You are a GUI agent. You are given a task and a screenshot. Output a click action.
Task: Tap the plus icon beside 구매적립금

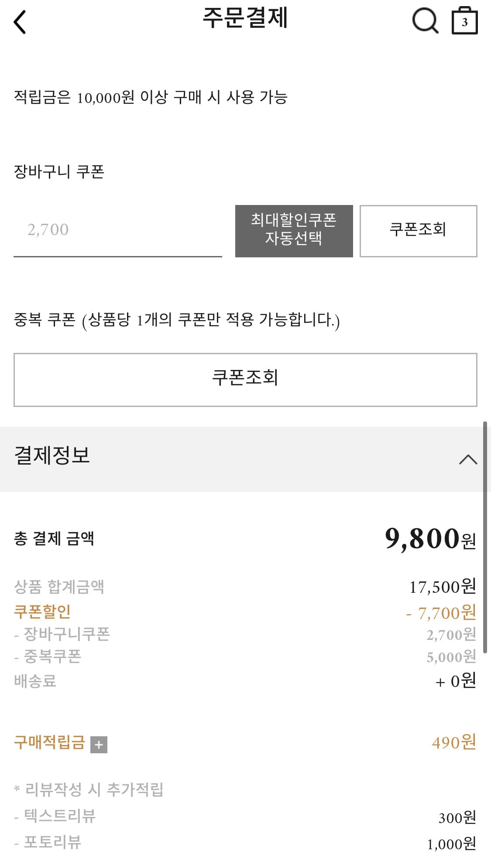pos(99,745)
